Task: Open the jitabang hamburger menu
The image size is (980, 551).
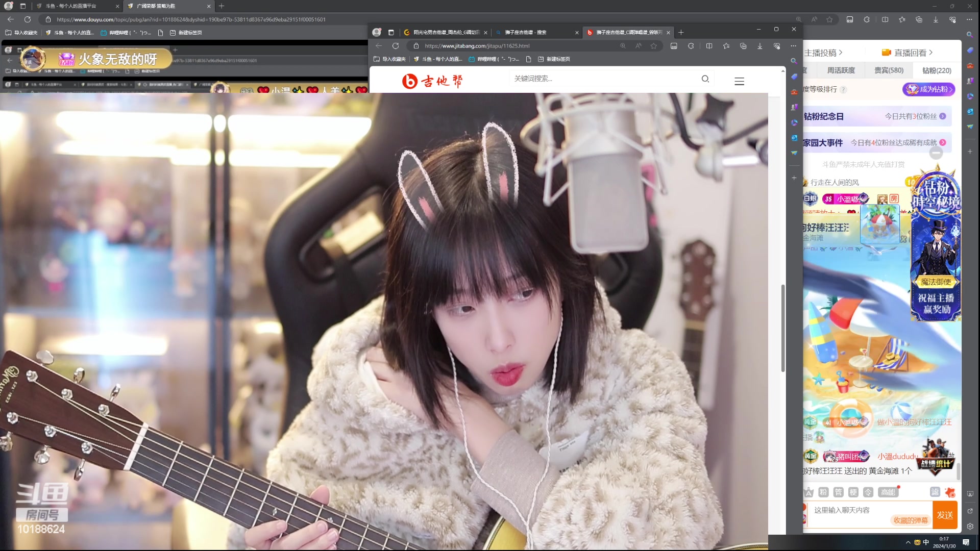Action: click(739, 81)
